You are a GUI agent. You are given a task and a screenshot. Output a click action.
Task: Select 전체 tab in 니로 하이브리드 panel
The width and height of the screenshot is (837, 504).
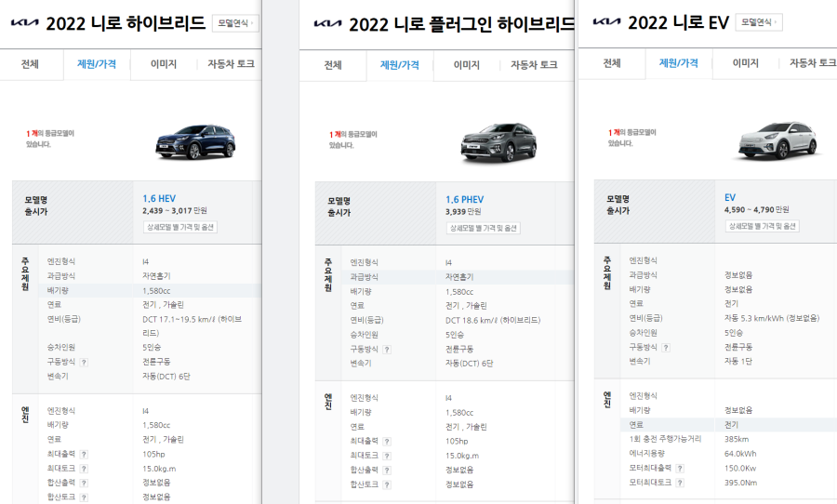pos(30,64)
